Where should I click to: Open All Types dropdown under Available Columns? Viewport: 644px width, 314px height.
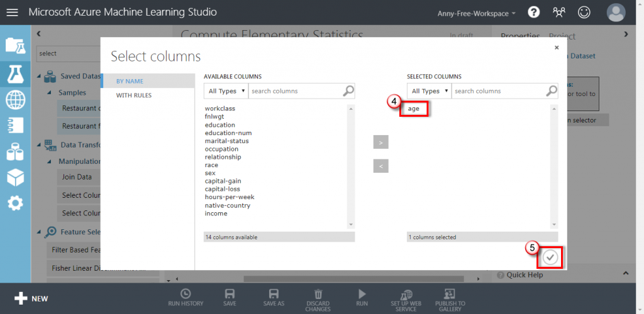point(226,91)
